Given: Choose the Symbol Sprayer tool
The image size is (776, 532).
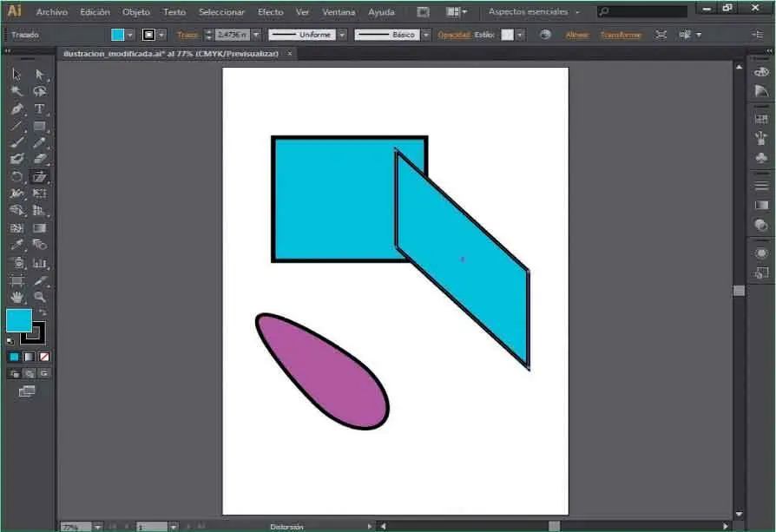Looking at the screenshot, I should 16,263.
